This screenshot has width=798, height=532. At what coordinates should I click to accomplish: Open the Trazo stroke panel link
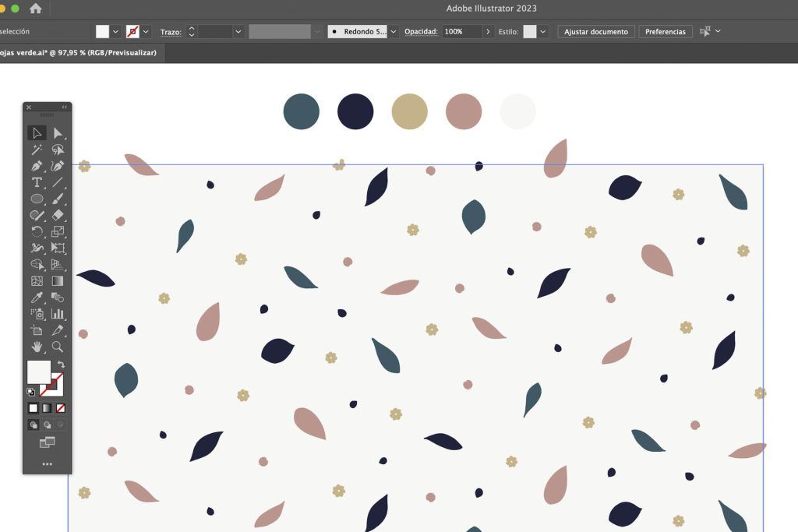(171, 32)
